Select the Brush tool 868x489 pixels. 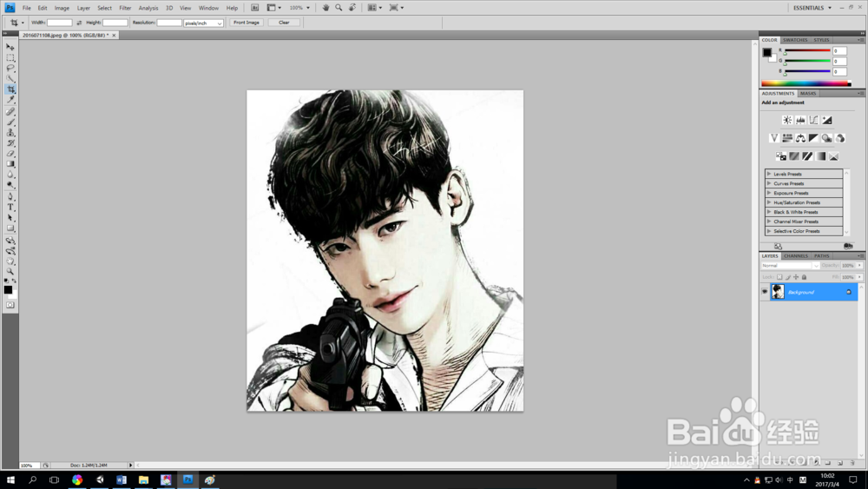tap(10, 122)
